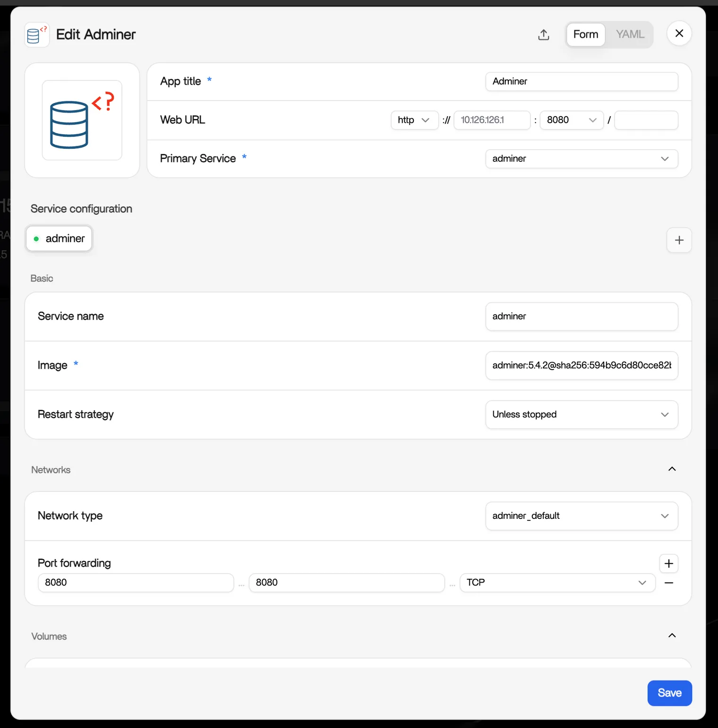Screen dimensions: 718x728
Task: Click the Web URL host field
Action: (x=492, y=120)
